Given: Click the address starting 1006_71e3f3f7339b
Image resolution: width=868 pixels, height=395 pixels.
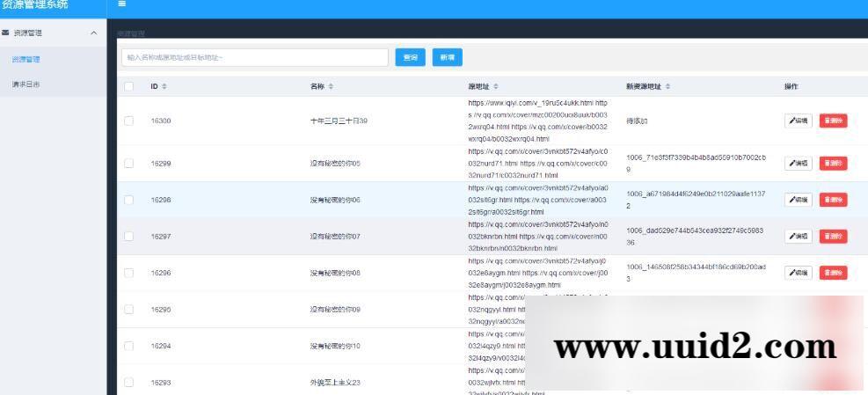Looking at the screenshot, I should coord(696,164).
